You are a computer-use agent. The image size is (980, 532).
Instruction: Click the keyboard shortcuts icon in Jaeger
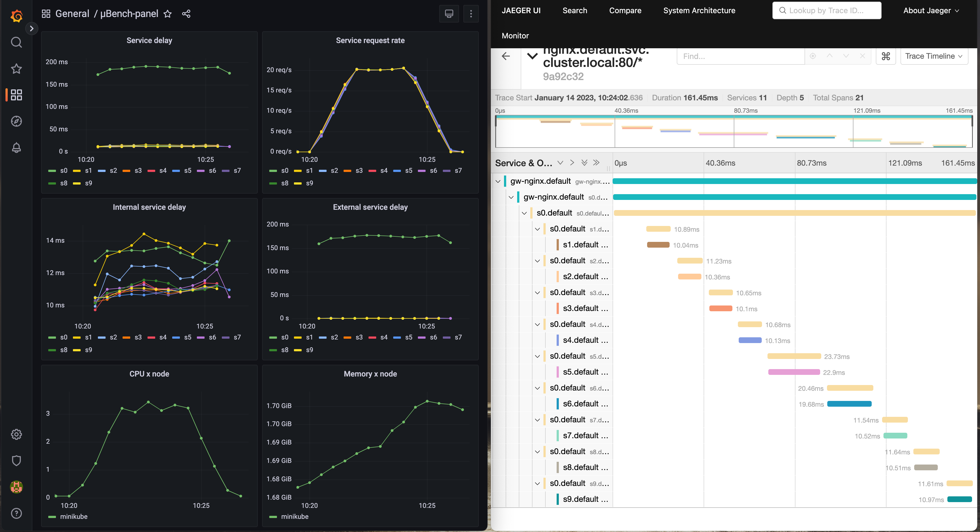pyautogui.click(x=886, y=56)
